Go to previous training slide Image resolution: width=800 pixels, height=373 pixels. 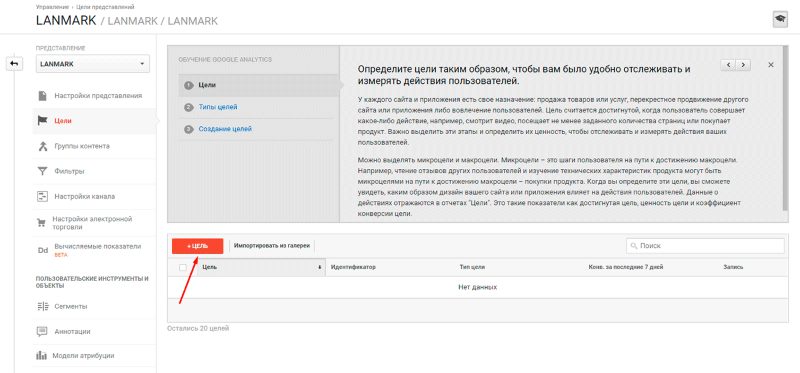728,65
